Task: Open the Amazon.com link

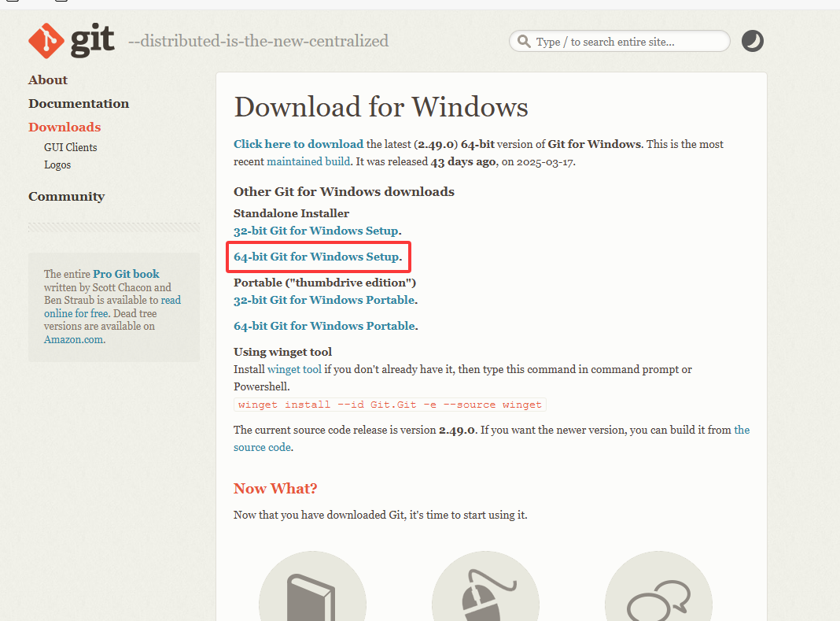Action: pos(75,339)
